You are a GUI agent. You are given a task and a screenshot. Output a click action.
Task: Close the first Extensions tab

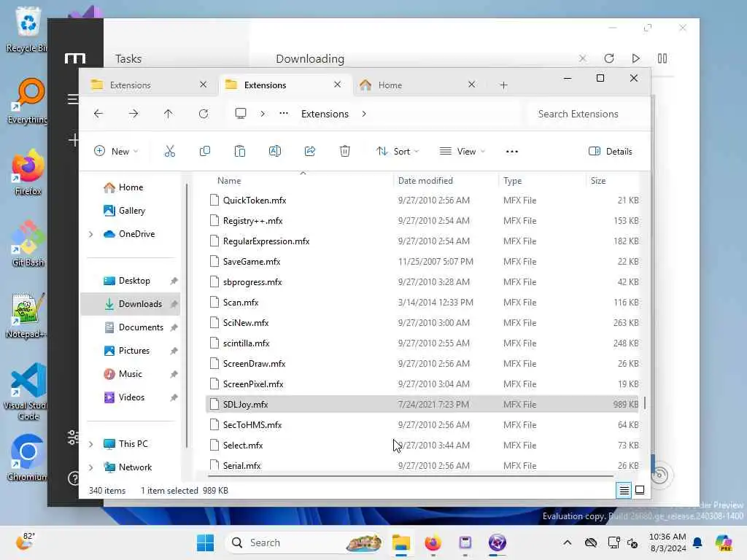[203, 85]
